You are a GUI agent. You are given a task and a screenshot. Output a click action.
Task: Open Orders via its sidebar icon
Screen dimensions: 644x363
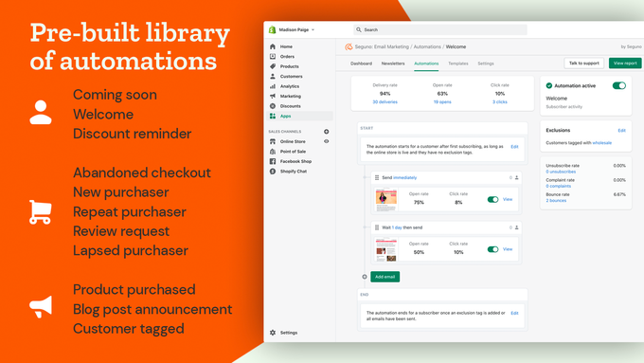click(273, 56)
